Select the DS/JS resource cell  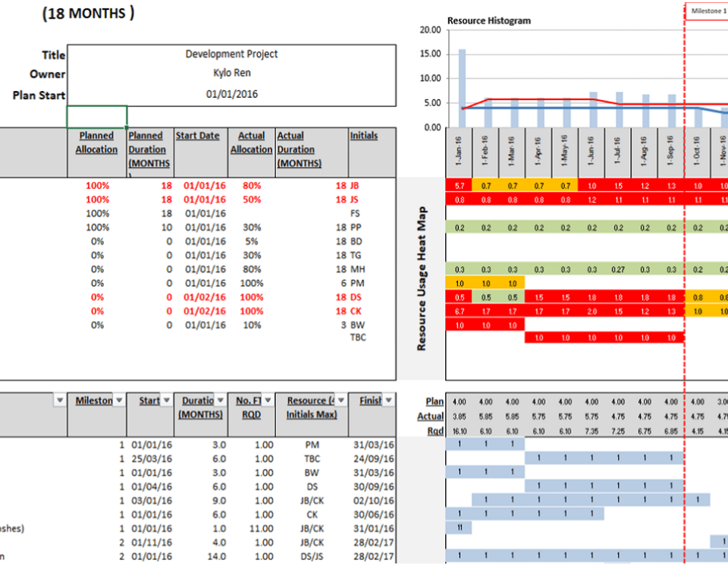312,556
